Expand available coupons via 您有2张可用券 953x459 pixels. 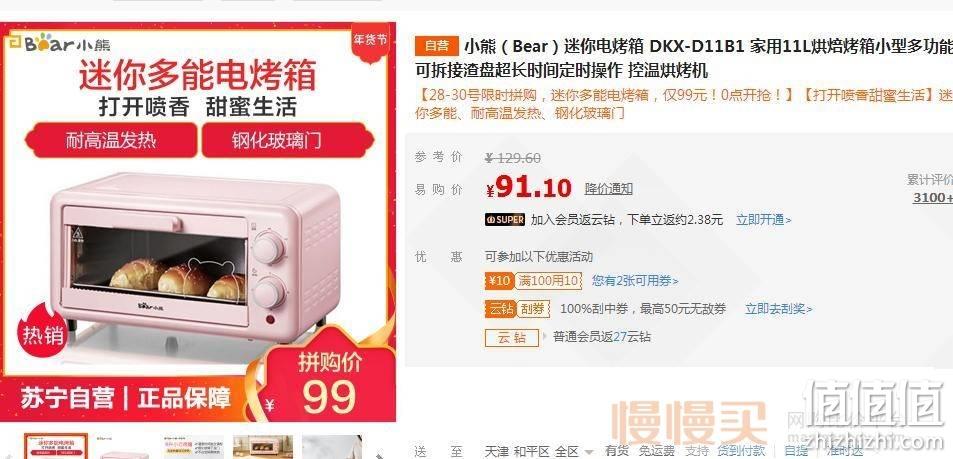pos(635,281)
